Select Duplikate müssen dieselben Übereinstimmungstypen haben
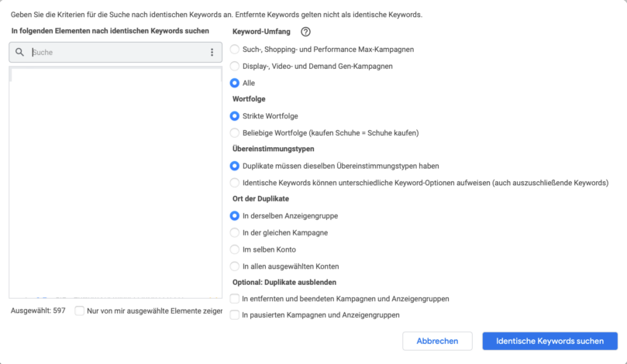This screenshot has width=627, height=364. tap(235, 166)
